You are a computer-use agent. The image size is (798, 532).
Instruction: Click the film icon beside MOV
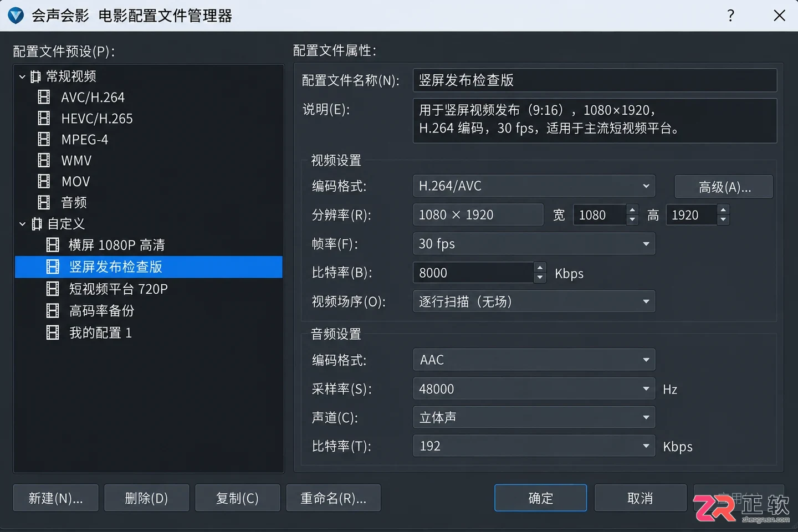tap(44, 181)
